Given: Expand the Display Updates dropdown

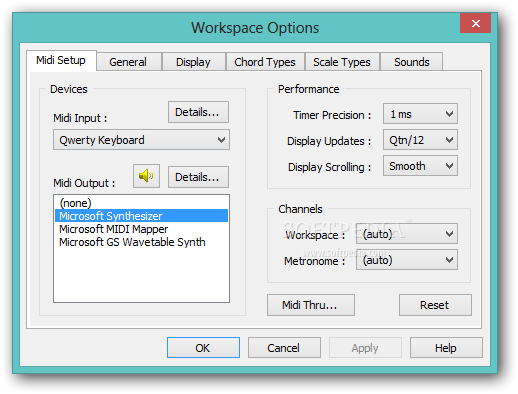Looking at the screenshot, I should click(x=420, y=140).
